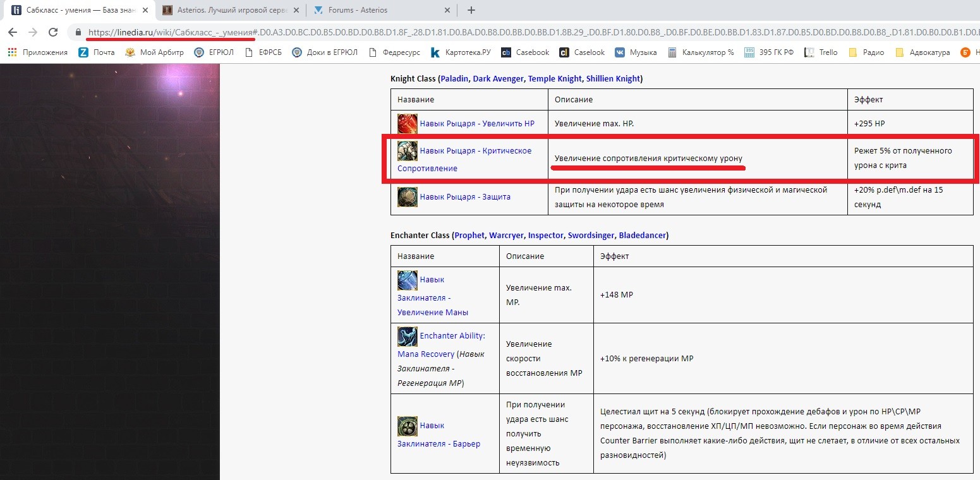
Task: Open Навык Заклинателя - Увеличение Маны link
Action: pyautogui.click(x=433, y=296)
